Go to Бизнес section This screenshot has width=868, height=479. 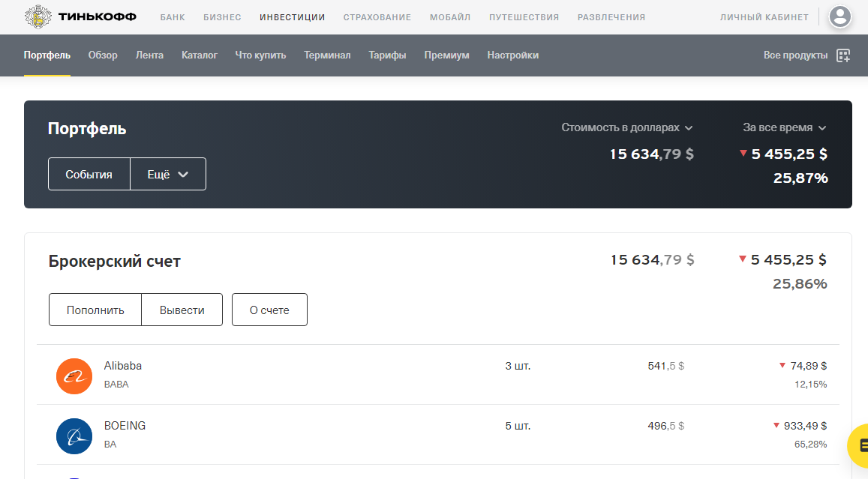coord(222,17)
